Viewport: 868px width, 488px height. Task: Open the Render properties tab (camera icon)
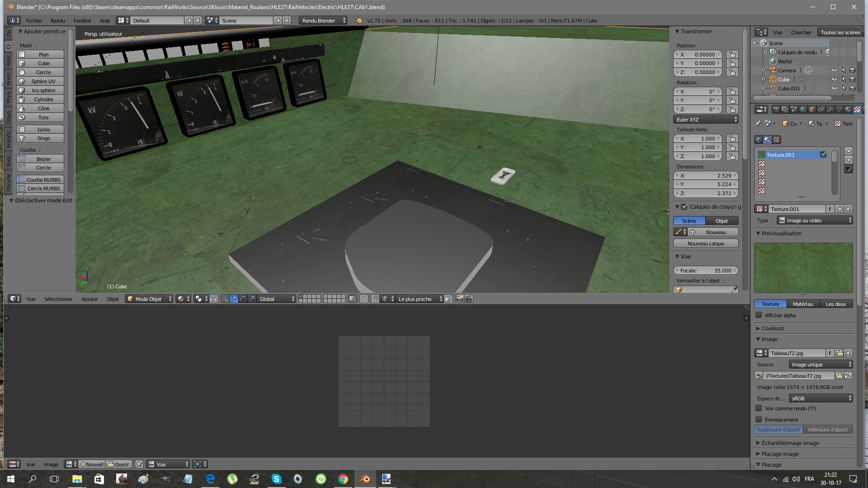[776, 109]
